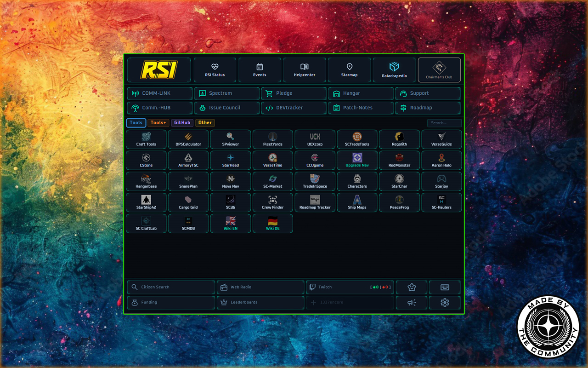The width and height of the screenshot is (588, 368).
Task: Open the Starmap
Action: [x=349, y=70]
